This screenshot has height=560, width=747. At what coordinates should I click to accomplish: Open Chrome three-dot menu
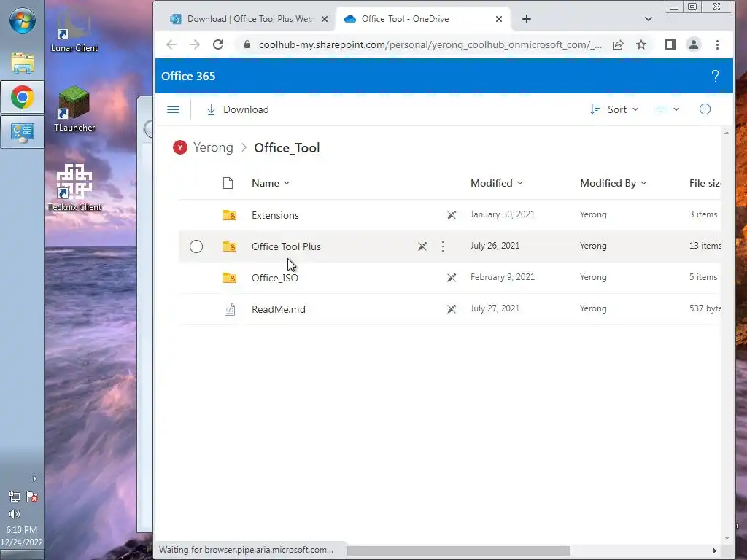click(x=718, y=44)
